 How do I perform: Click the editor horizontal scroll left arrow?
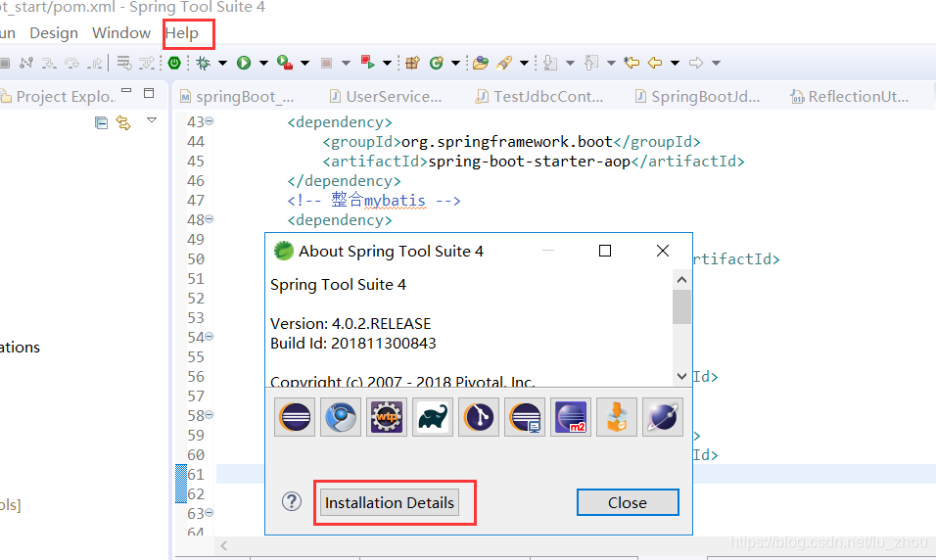pyautogui.click(x=224, y=545)
